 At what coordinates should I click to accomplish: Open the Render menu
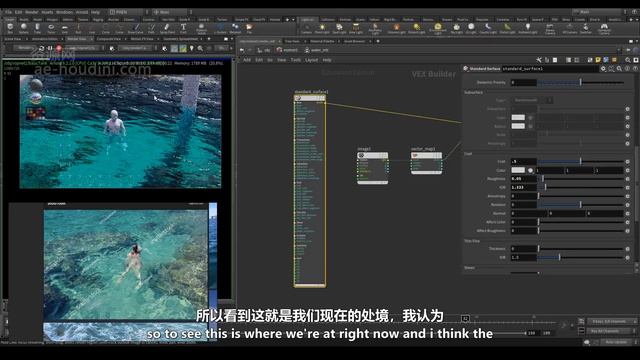[x=31, y=12]
